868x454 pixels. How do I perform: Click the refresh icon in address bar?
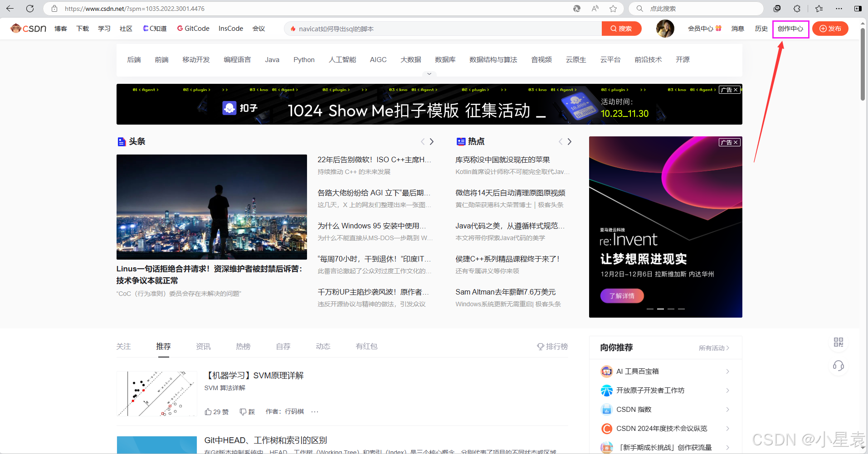[577, 9]
